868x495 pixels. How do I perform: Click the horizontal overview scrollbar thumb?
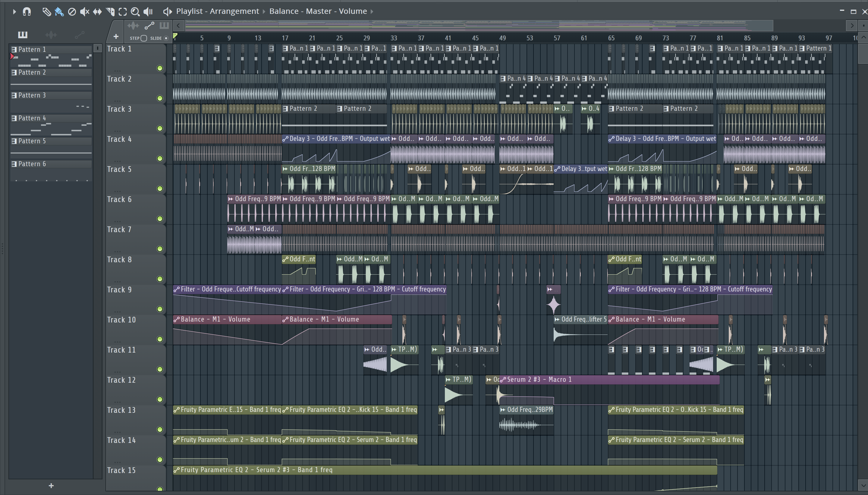click(479, 26)
